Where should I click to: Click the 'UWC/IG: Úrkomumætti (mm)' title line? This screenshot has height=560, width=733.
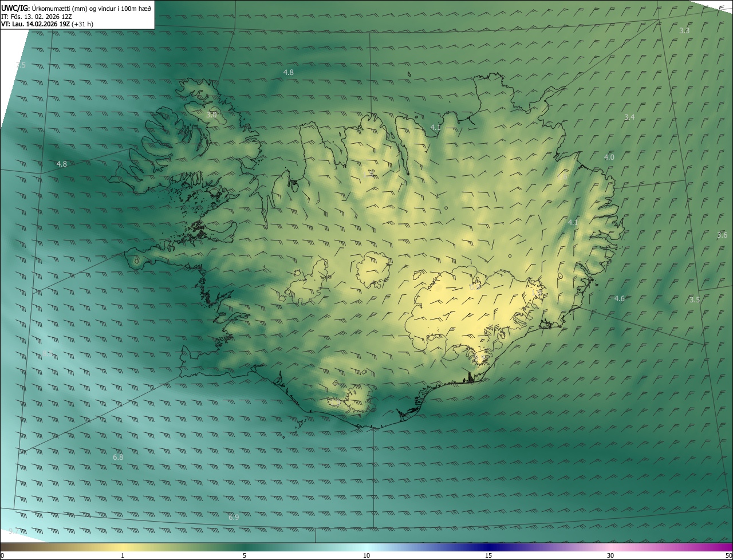pos(76,7)
